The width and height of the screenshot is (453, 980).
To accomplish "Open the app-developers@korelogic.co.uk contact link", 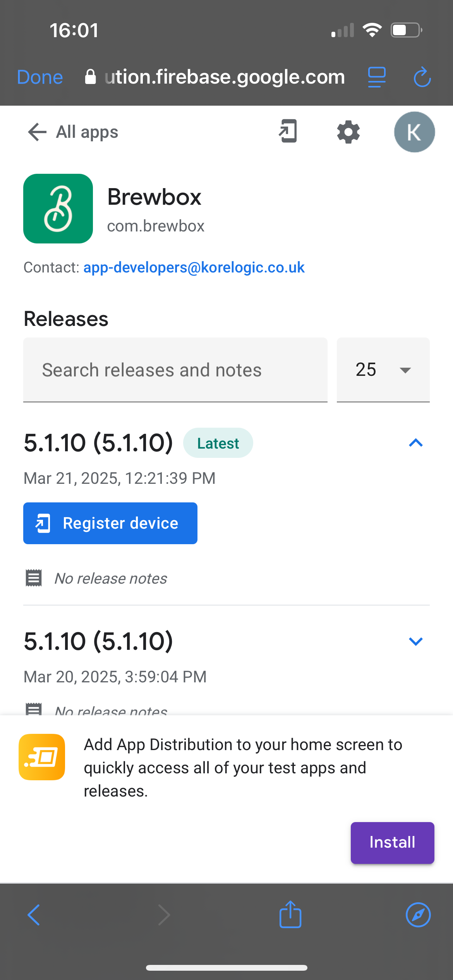I will (194, 267).
